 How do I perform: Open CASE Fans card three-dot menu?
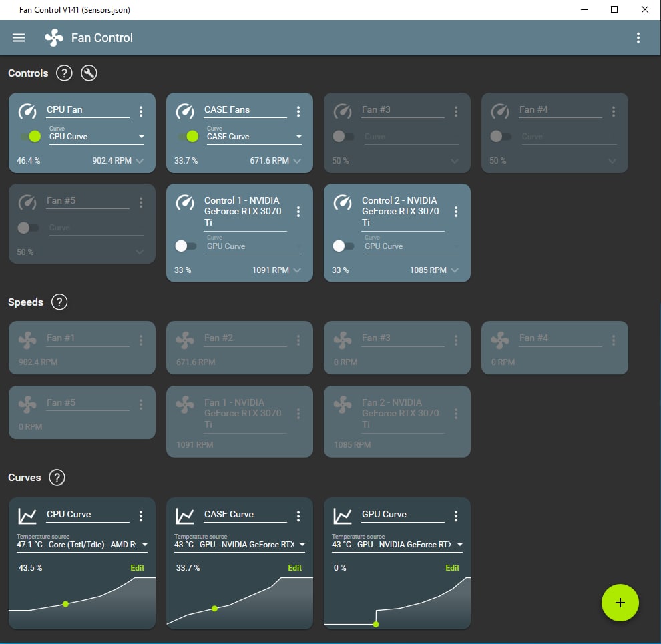[298, 111]
